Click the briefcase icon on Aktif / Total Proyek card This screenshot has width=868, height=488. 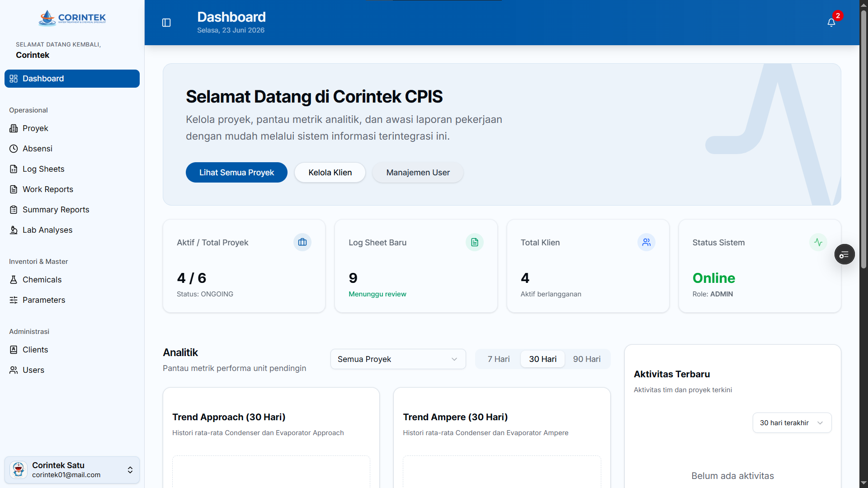[x=302, y=242]
